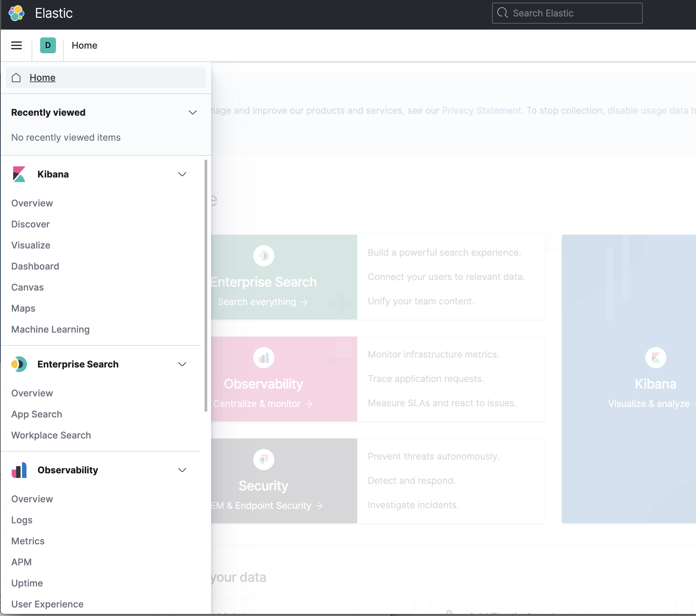The height and width of the screenshot is (616, 696).
Task: Click the Observability sidebar logo
Action: 19,470
